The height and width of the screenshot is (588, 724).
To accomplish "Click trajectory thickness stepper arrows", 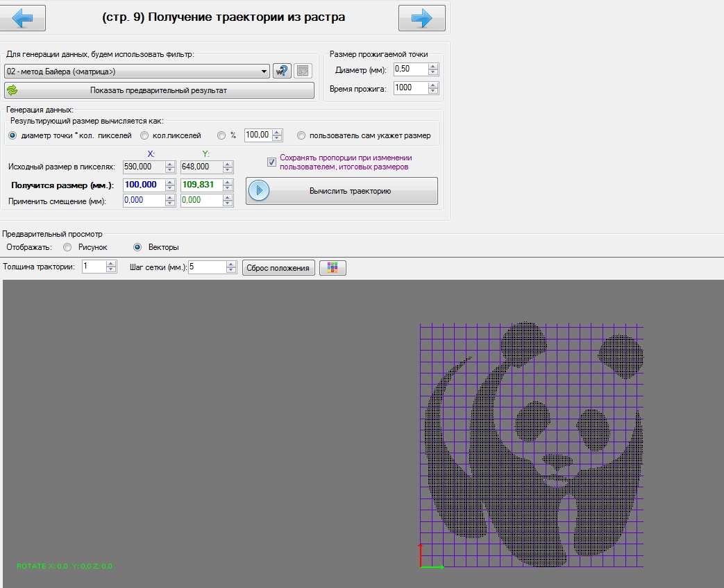I will pos(111,267).
